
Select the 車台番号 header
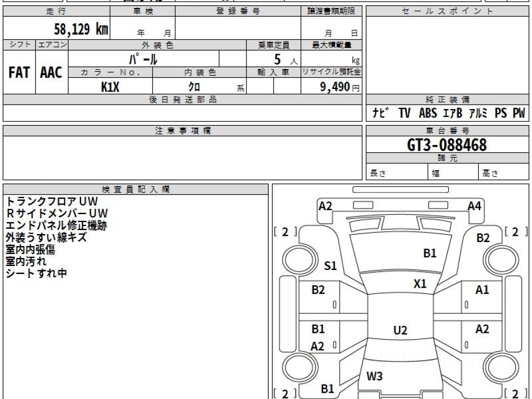(447, 131)
